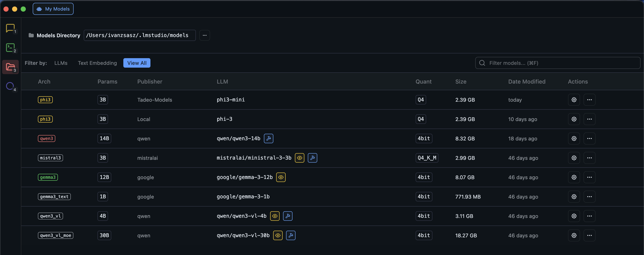
Task: Click the tool-use hammer icon on qwen3-14b
Action: pos(268,138)
